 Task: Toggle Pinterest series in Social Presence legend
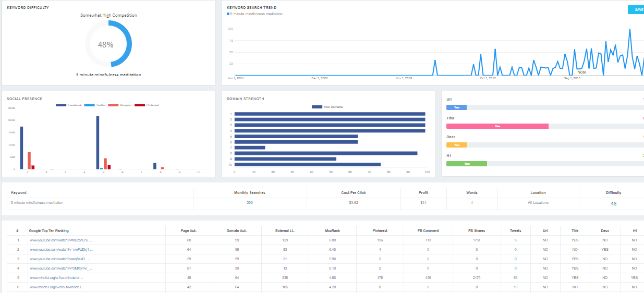coord(147,105)
